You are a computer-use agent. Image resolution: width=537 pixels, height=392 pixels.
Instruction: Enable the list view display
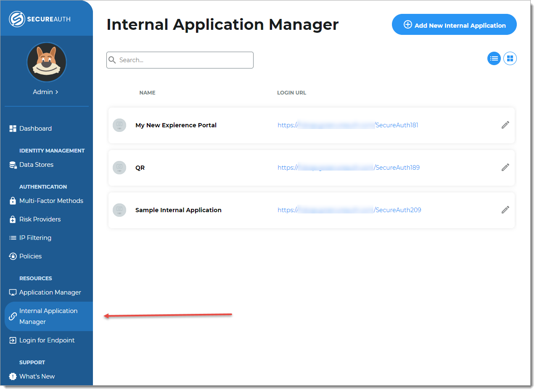[x=494, y=58]
